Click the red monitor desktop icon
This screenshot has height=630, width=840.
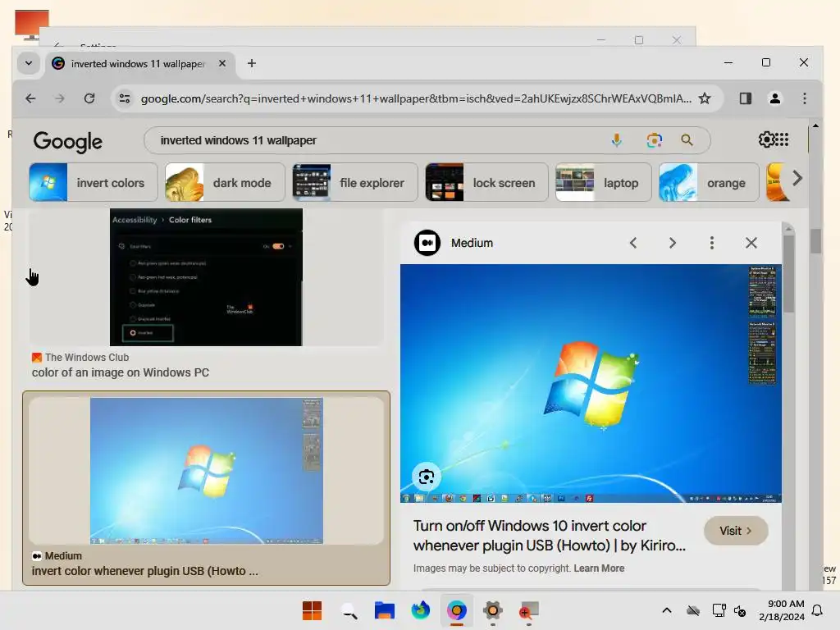(32, 25)
